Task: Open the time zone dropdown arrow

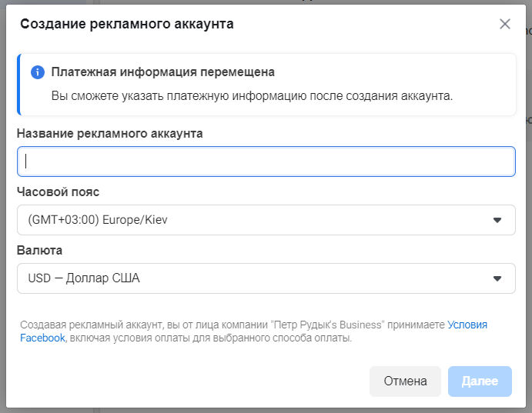Action: [497, 221]
